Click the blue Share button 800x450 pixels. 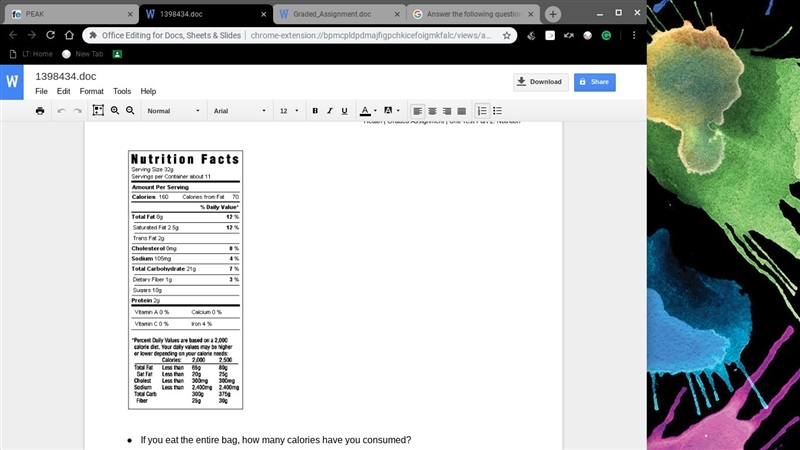594,82
